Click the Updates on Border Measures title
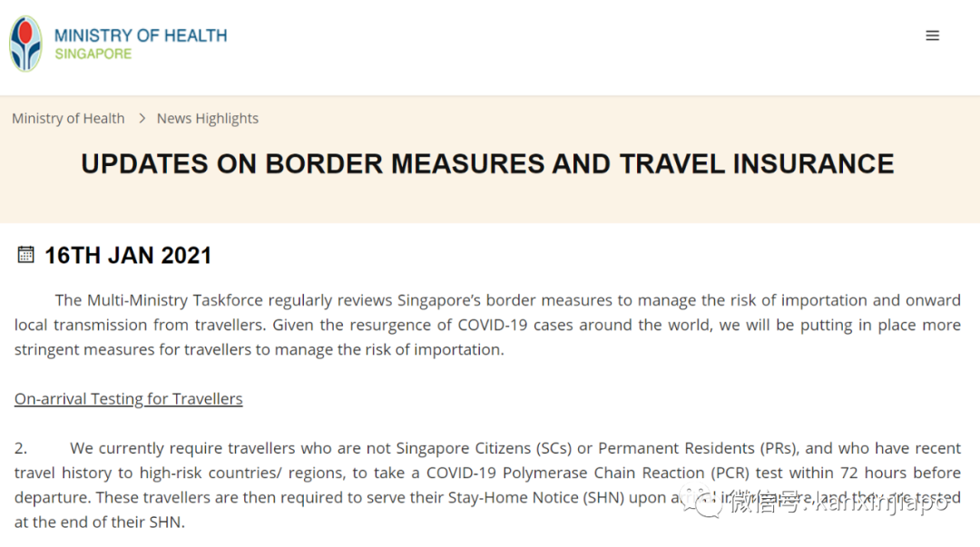The height and width of the screenshot is (547, 980). tap(487, 164)
